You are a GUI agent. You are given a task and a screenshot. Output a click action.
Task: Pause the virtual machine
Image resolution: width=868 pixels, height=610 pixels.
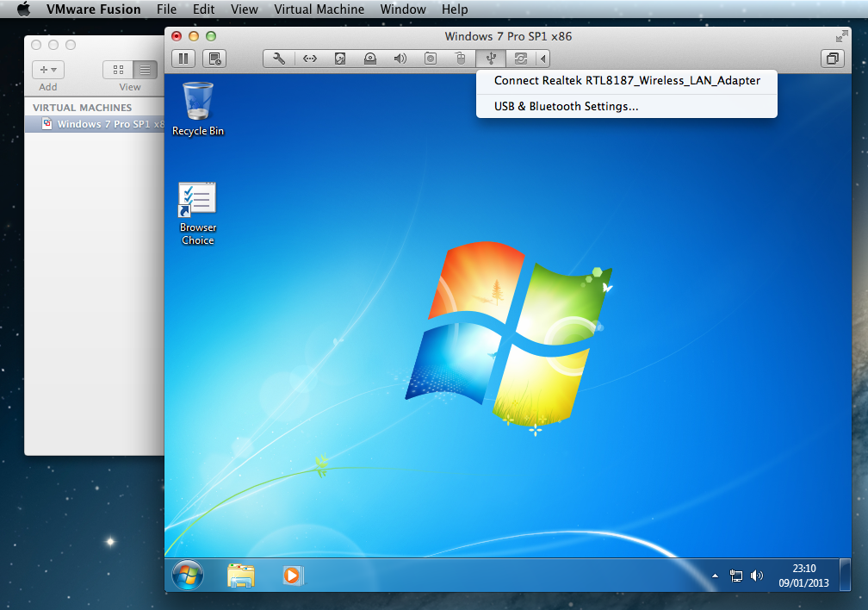pos(183,59)
